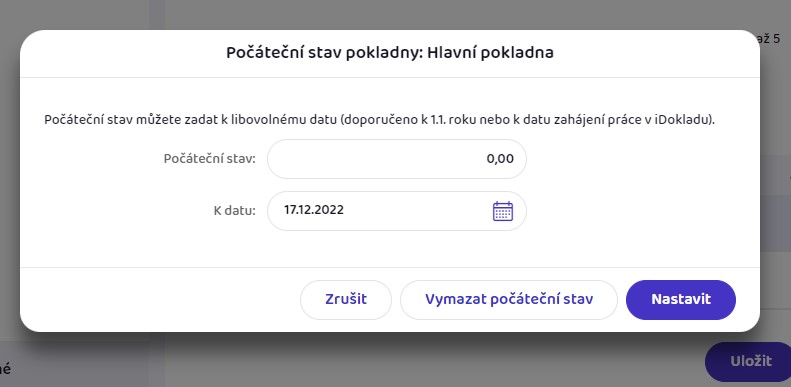
Task: Click empty footer area left of Zrušit
Action: 161,300
